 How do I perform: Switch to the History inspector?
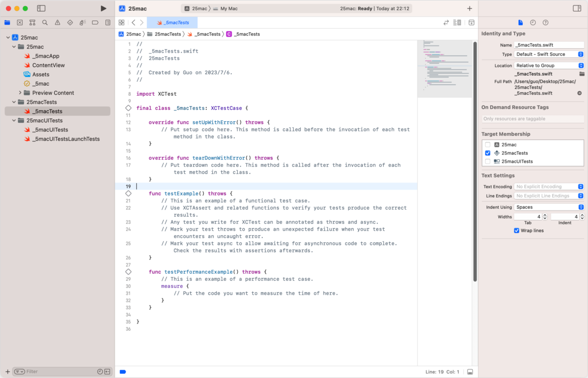533,23
